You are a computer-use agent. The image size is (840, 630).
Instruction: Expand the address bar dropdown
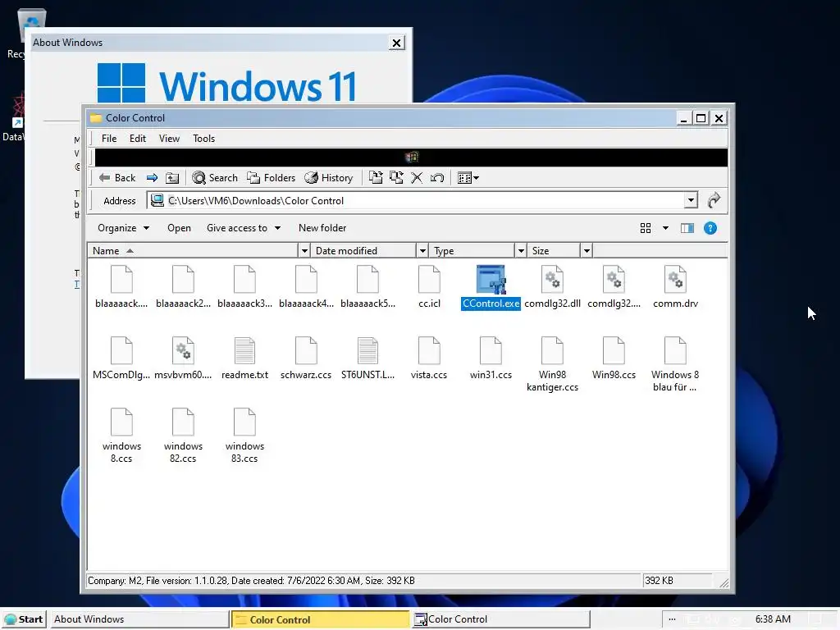[x=691, y=200]
